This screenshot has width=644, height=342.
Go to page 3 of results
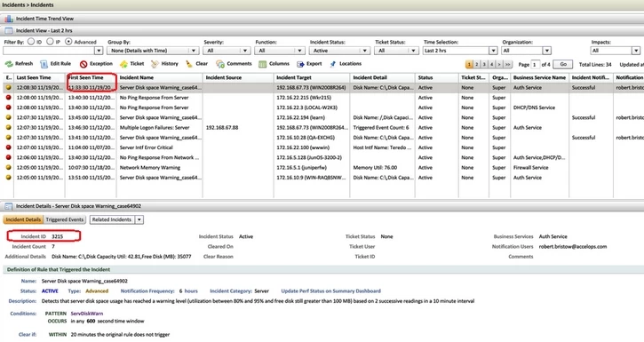pyautogui.click(x=484, y=65)
